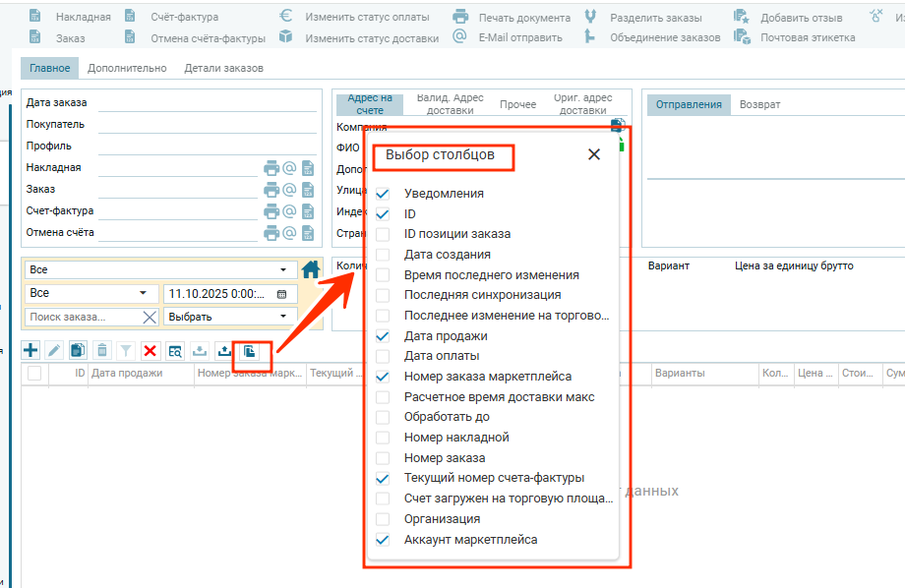
Task: Click the search-list icon in grid toolbar
Action: (x=175, y=350)
